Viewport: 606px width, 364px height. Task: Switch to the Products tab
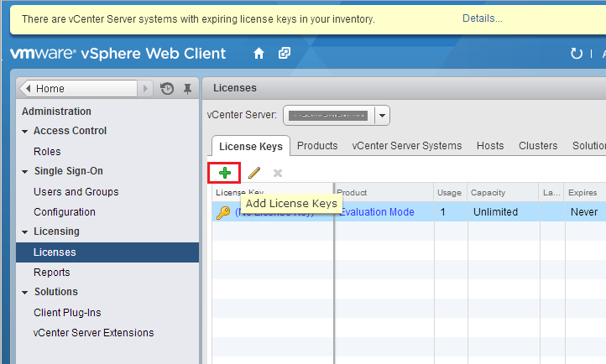317,146
